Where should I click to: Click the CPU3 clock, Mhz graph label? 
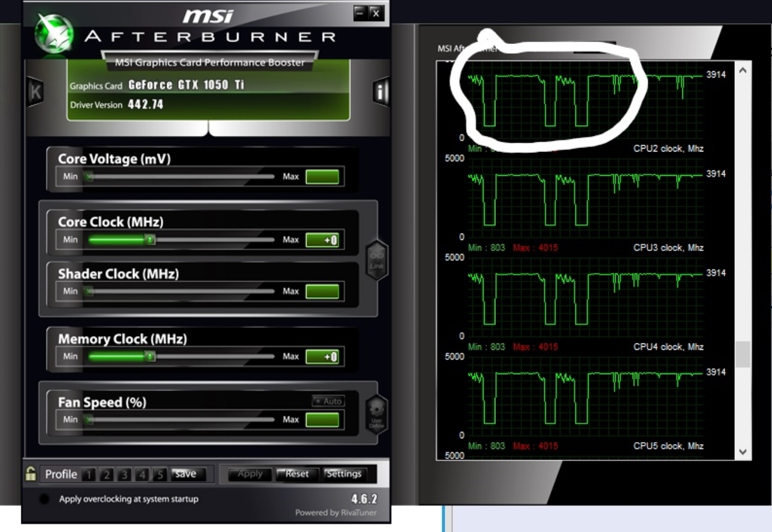coord(668,247)
